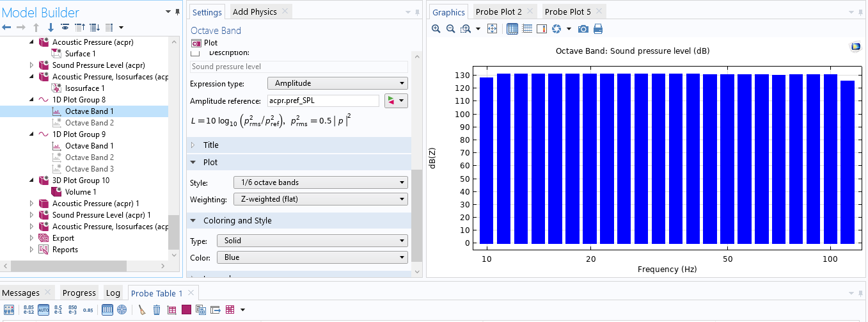Toggle the color legend display
The image size is (868, 322).
tap(541, 29)
